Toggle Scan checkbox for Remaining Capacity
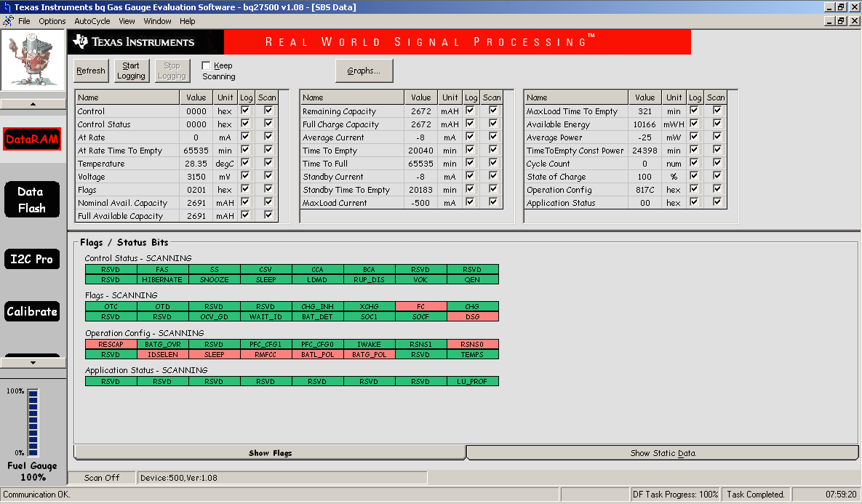 pos(493,111)
